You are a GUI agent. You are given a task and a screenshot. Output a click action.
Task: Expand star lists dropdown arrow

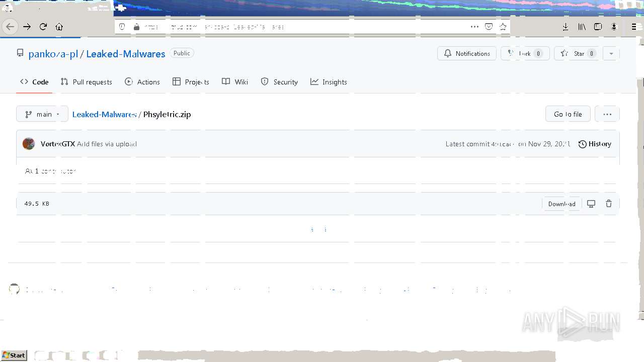(611, 53)
